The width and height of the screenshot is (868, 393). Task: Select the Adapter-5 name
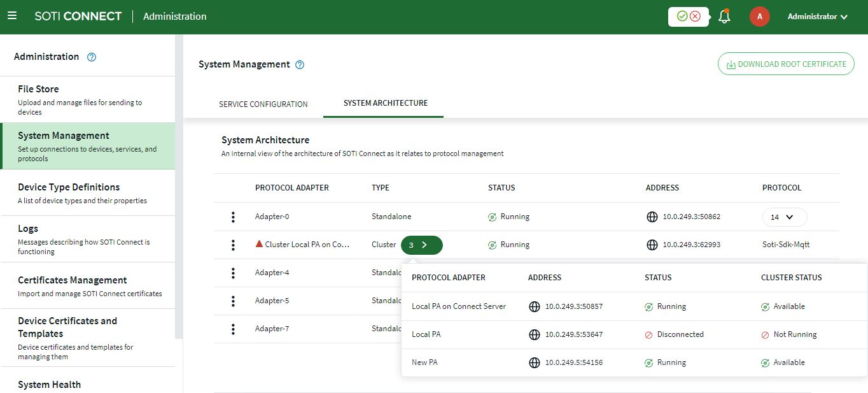click(272, 301)
